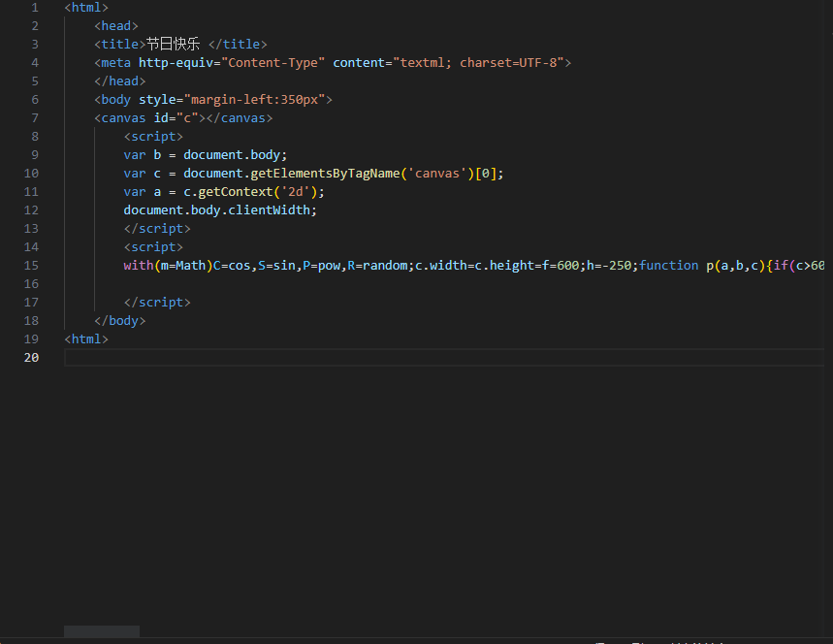Click the getElementsByTagName method call
Image resolution: width=833 pixels, height=644 pixels.
click(322, 174)
